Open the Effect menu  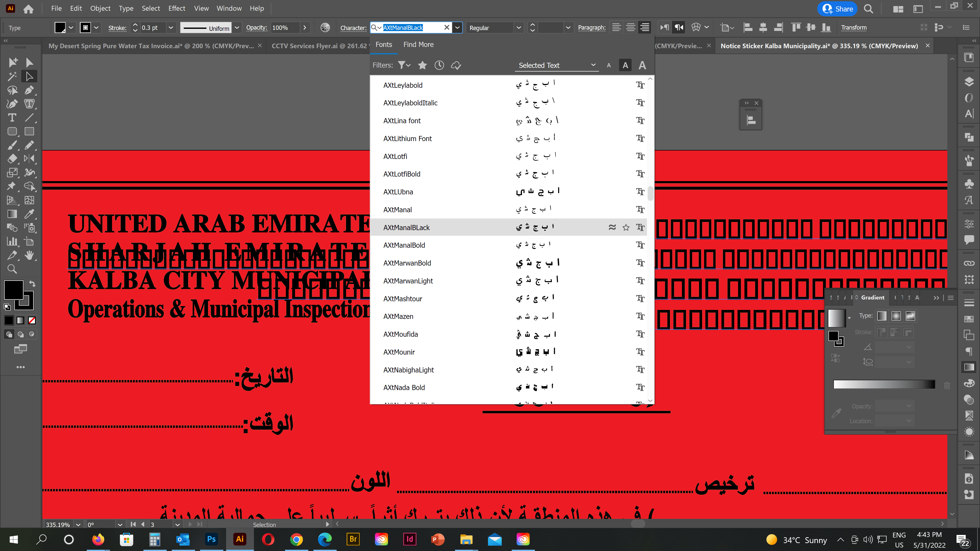tap(177, 8)
